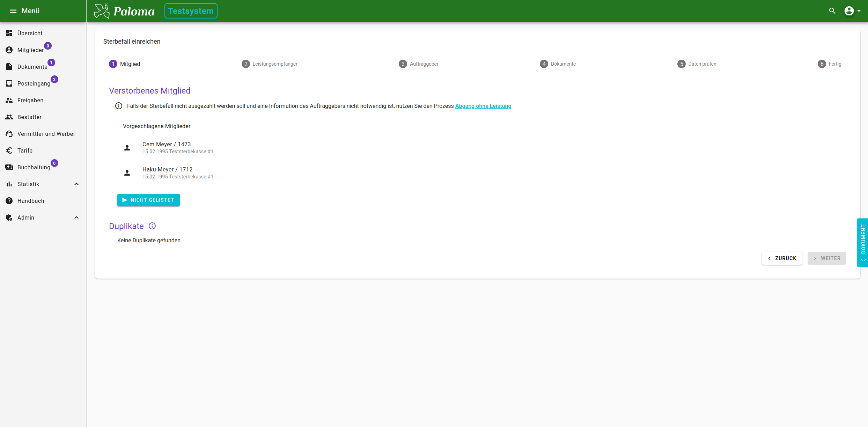Image resolution: width=868 pixels, height=427 pixels.
Task: Go back with the ZURÜCK button
Action: point(782,258)
